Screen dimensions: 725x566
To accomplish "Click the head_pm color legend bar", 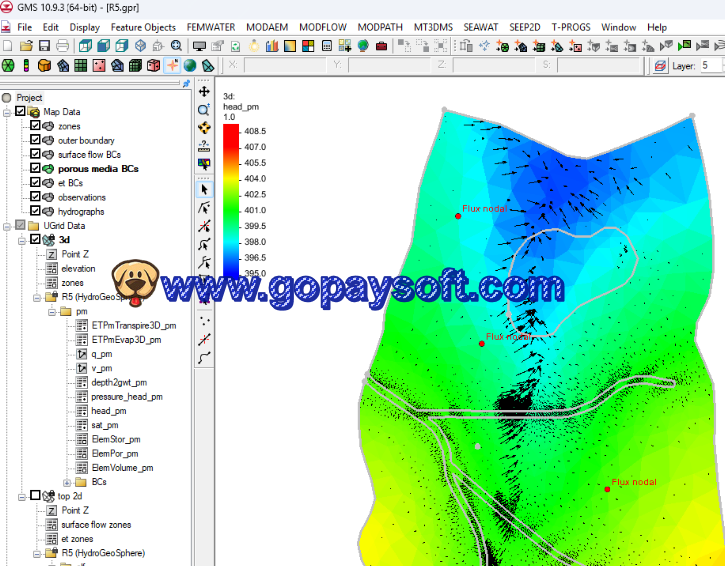I will 230,201.
